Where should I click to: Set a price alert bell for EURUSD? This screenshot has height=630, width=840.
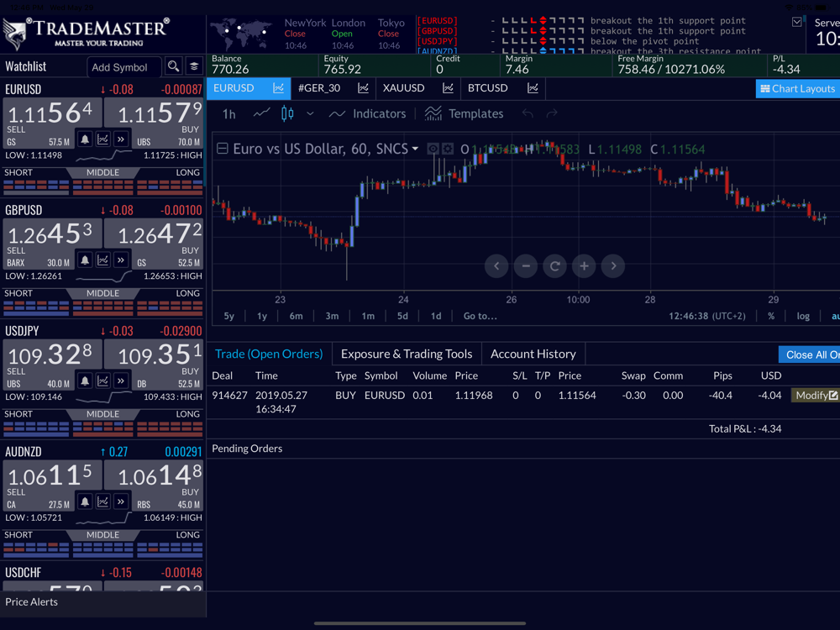point(85,139)
